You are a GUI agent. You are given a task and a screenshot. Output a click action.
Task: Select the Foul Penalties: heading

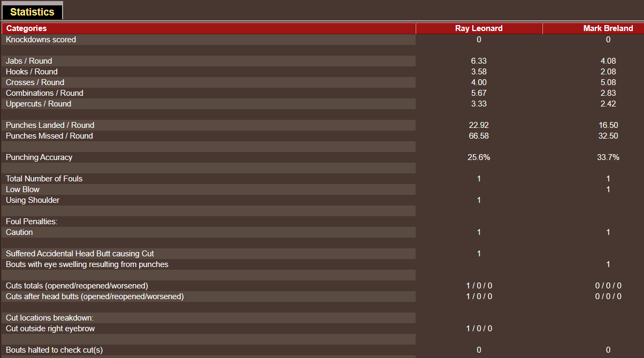[32, 222]
